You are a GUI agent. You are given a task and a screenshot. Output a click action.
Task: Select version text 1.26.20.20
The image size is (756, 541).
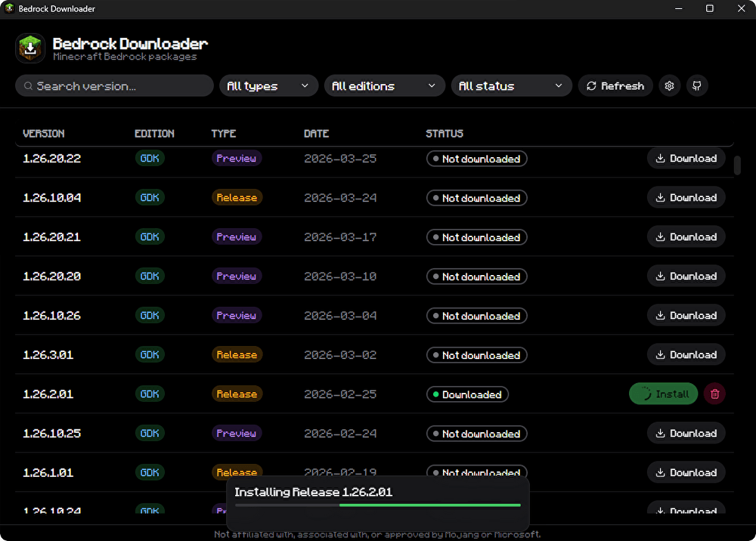[52, 276]
